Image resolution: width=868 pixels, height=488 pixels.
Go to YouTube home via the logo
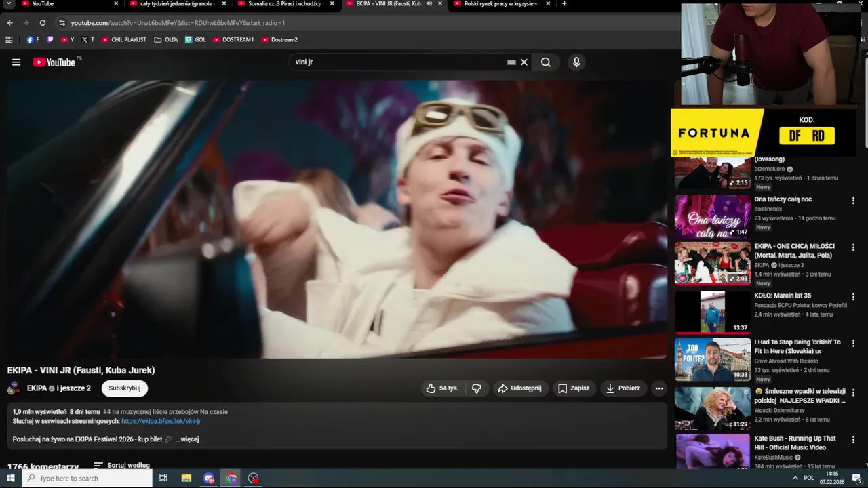(x=54, y=62)
